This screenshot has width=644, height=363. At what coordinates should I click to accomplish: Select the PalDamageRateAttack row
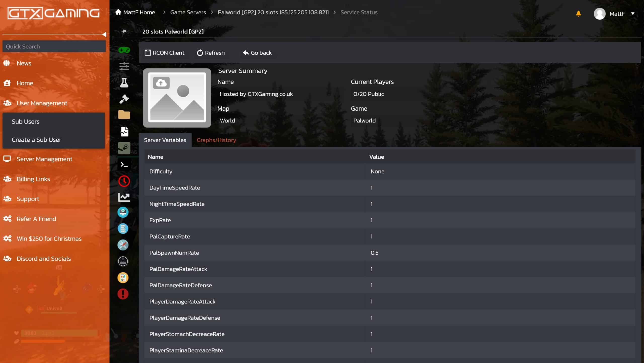tap(390, 269)
